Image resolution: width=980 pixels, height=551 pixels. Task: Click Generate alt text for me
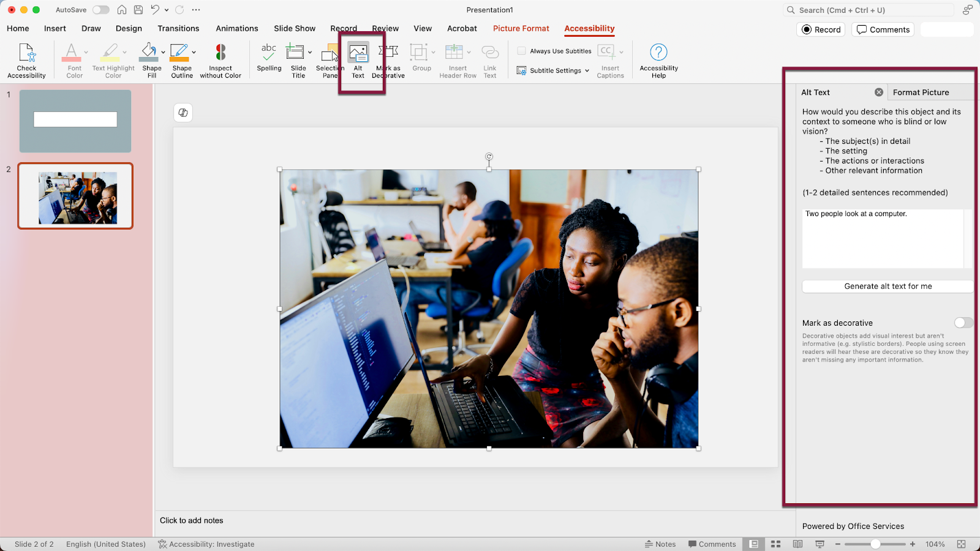click(x=887, y=286)
